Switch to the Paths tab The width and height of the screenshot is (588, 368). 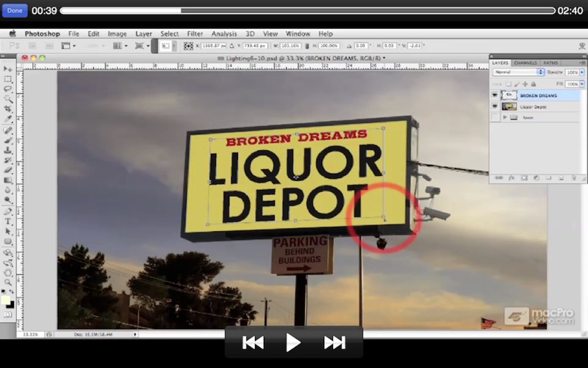coord(551,63)
